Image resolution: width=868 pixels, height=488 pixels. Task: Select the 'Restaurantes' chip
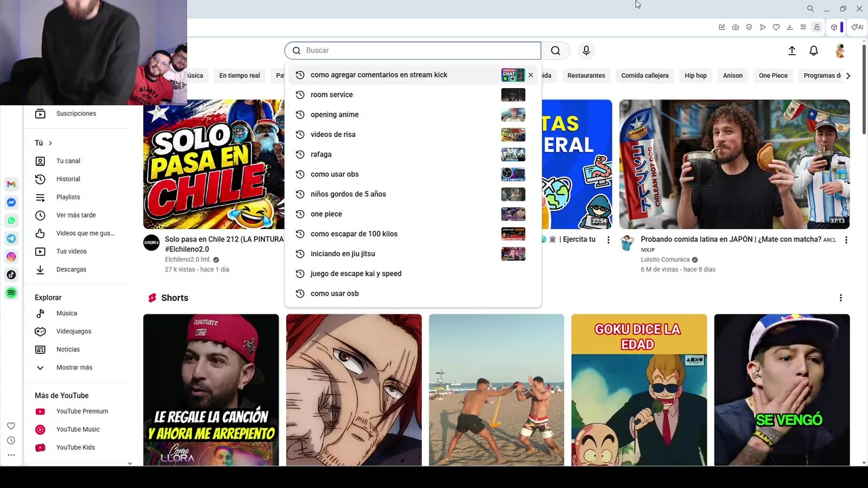[586, 75]
